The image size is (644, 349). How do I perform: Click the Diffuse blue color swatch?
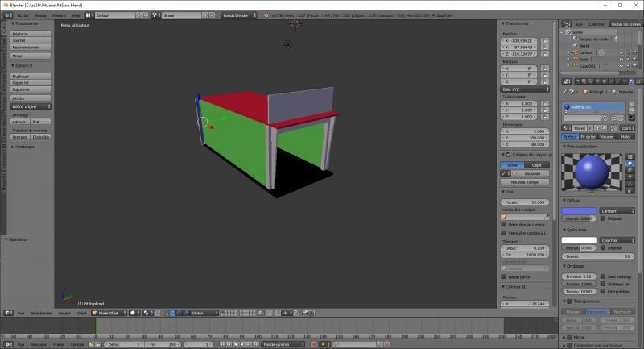pyautogui.click(x=579, y=210)
